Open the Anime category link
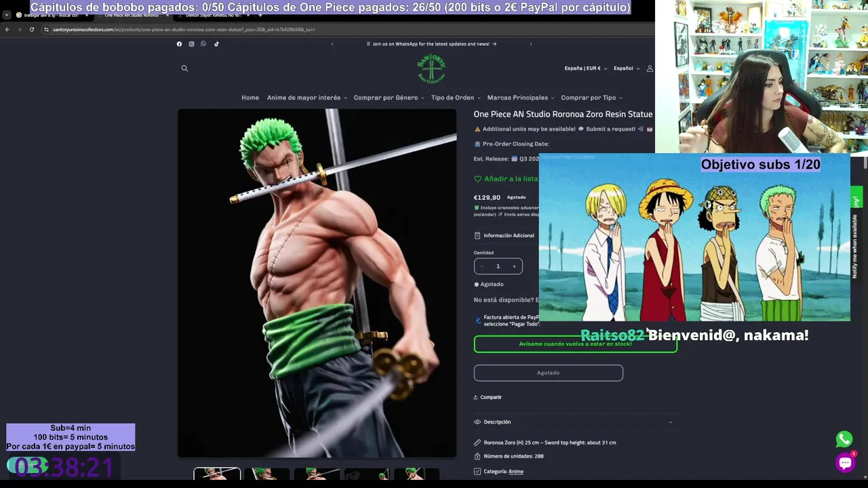The height and width of the screenshot is (488, 868). pyautogui.click(x=516, y=472)
